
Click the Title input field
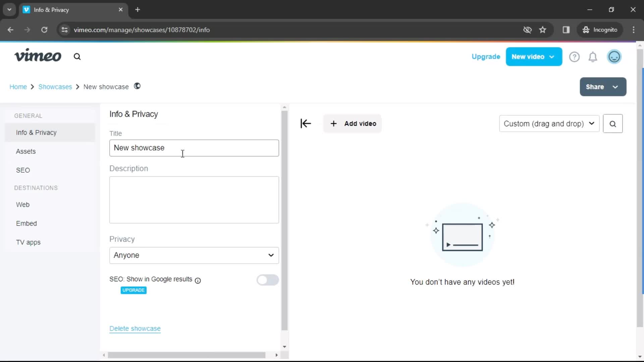(x=195, y=147)
